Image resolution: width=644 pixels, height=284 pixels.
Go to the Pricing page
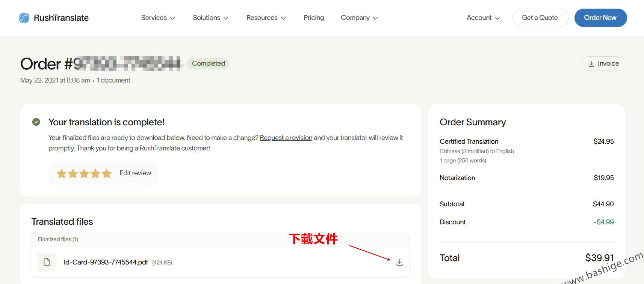[314, 18]
